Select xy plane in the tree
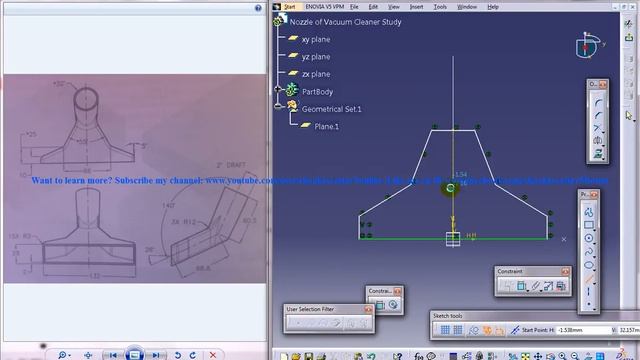Viewport: 640px width, 360px height. pyautogui.click(x=316, y=40)
